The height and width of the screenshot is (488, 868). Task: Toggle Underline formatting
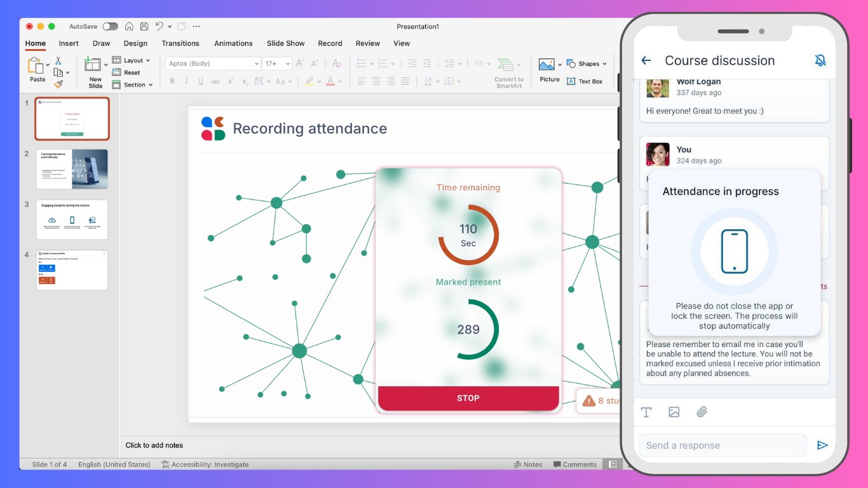201,81
